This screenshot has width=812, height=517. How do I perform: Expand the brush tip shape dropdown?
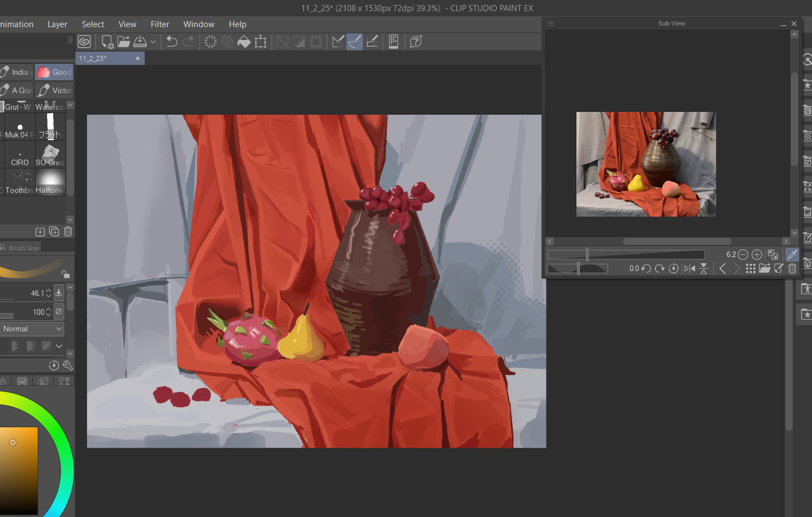(59, 346)
